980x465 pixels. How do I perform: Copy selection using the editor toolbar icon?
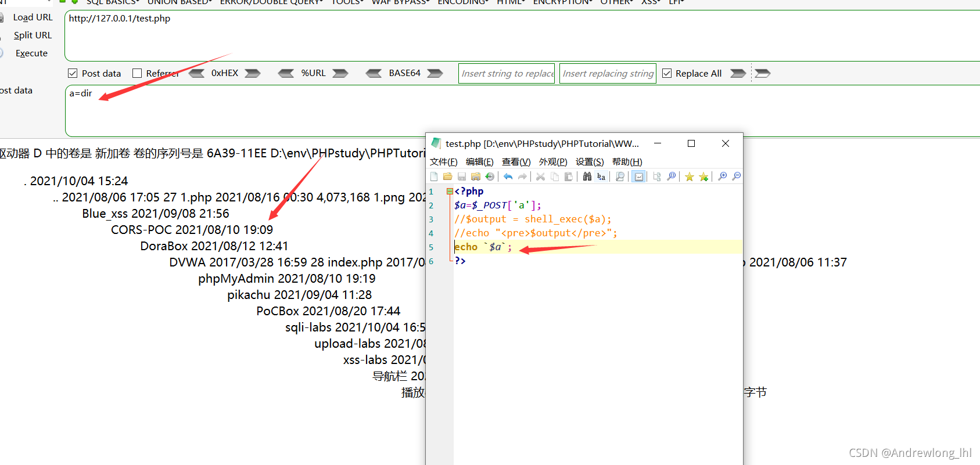[554, 176]
